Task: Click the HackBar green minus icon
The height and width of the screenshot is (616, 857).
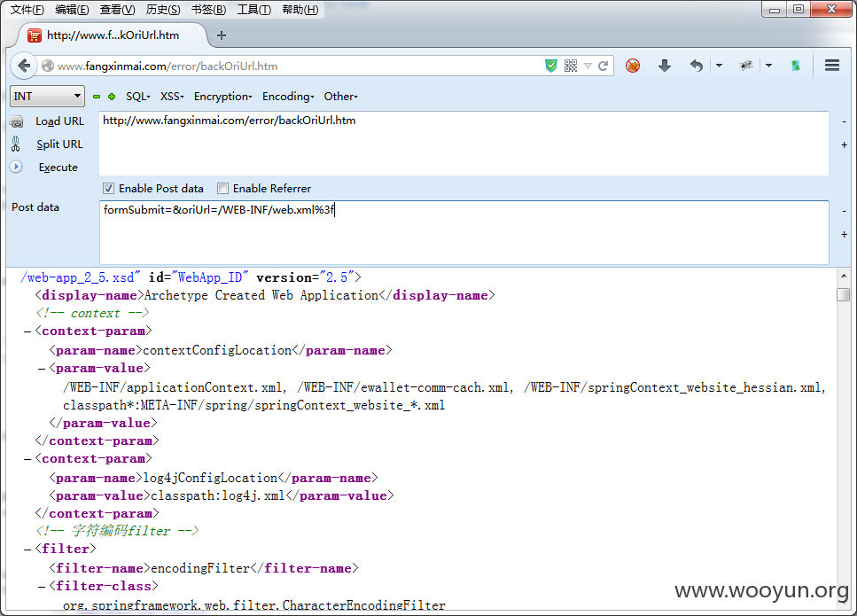Action: tap(97, 97)
